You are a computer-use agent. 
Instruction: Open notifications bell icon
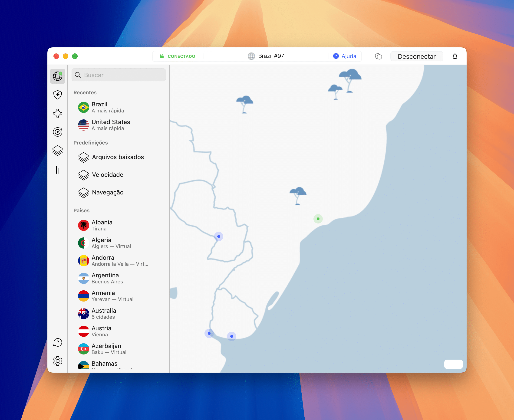tap(455, 56)
